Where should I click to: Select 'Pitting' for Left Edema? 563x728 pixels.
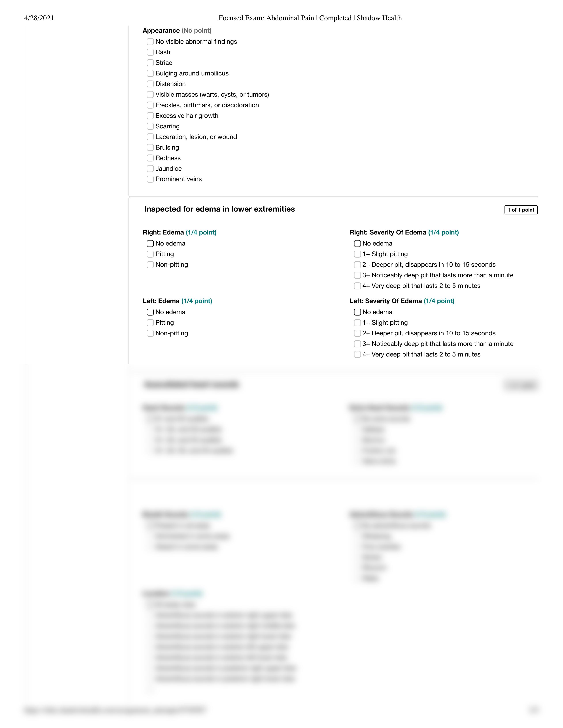click(x=150, y=323)
